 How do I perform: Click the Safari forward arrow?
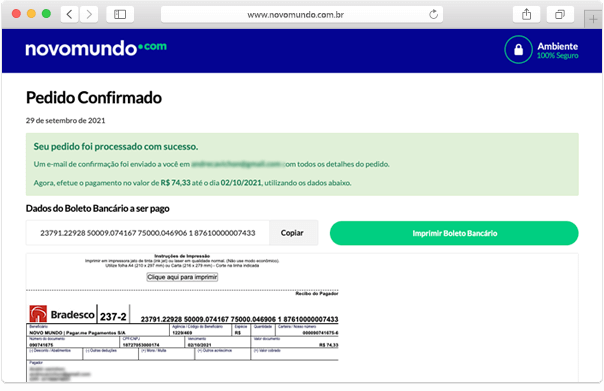point(89,15)
